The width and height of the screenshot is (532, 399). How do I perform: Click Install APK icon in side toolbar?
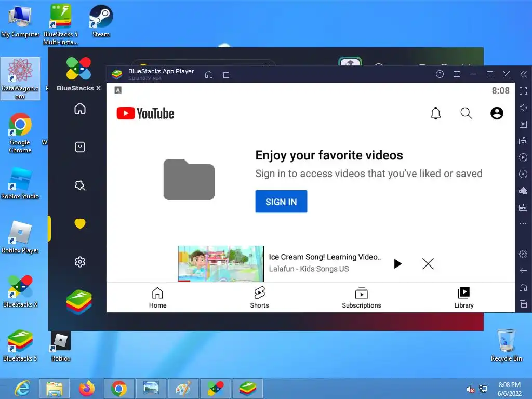point(523,207)
